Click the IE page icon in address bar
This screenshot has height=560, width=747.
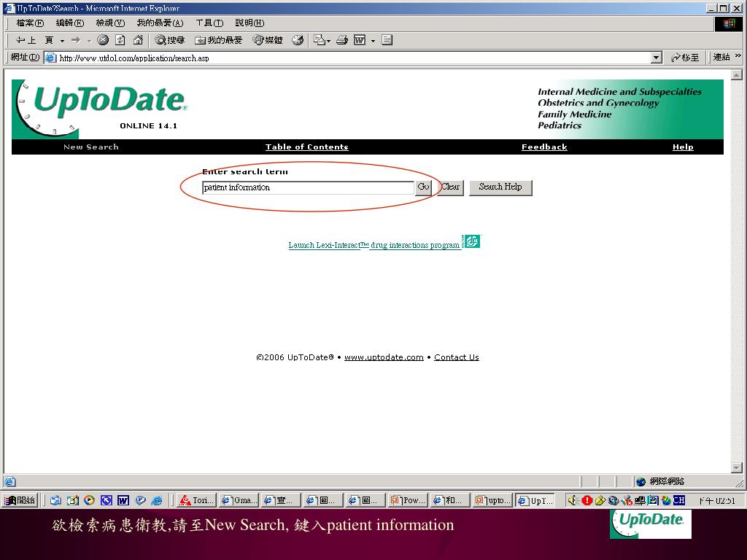(50, 58)
